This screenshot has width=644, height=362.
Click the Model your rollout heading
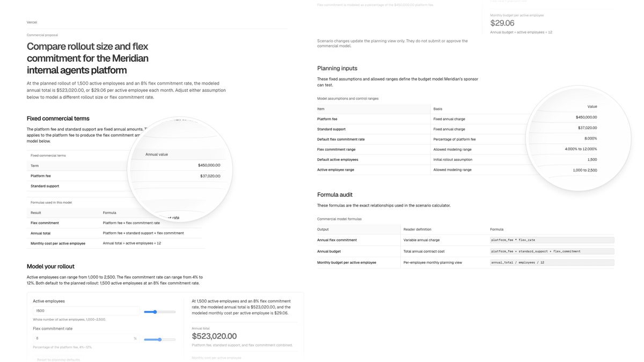tap(50, 267)
